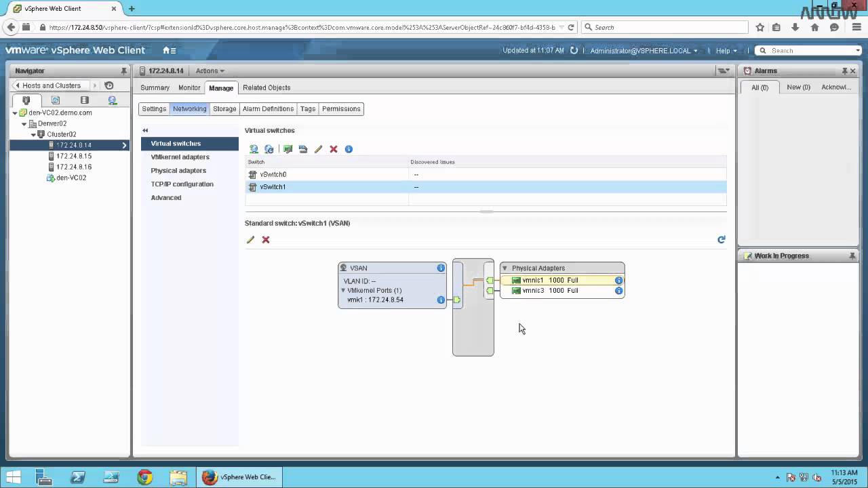Show New (0) alarms tab

798,87
